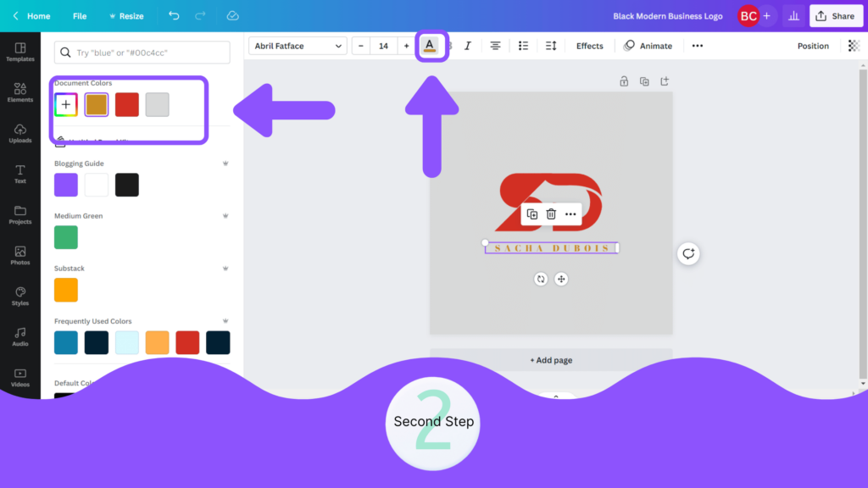Screen dimensions: 868x488
Task: Select light gray document color swatch
Action: pos(157,104)
